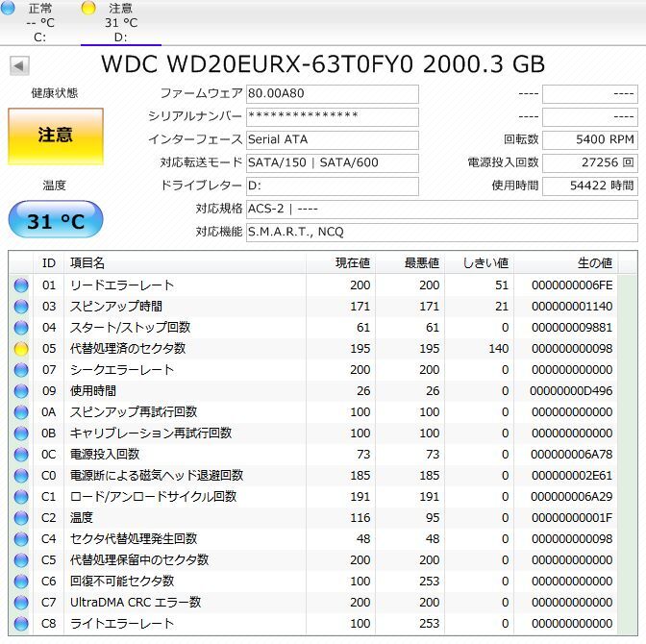The width and height of the screenshot is (646, 644).
Task: Click the blue status icon of row 0C
Action: [21, 455]
